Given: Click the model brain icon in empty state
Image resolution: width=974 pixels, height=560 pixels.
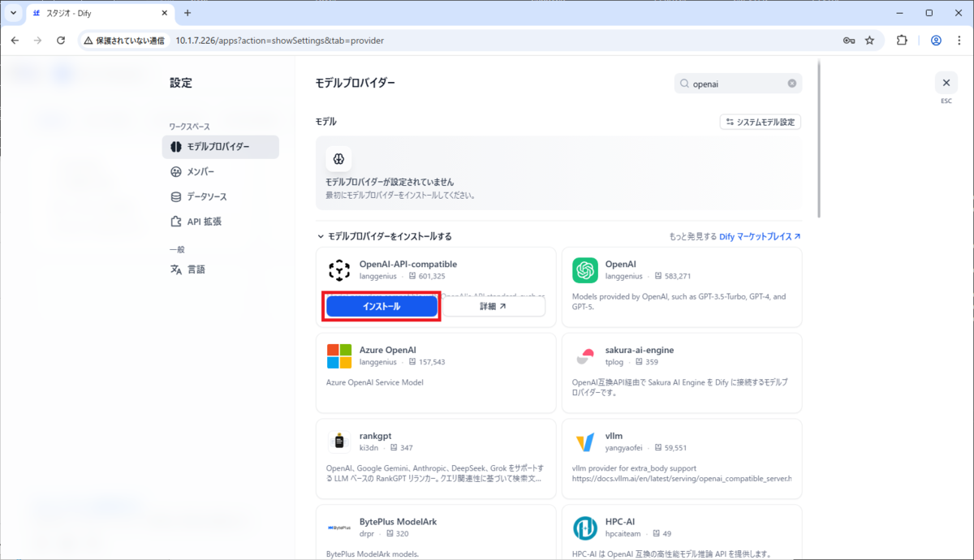Looking at the screenshot, I should point(338,158).
